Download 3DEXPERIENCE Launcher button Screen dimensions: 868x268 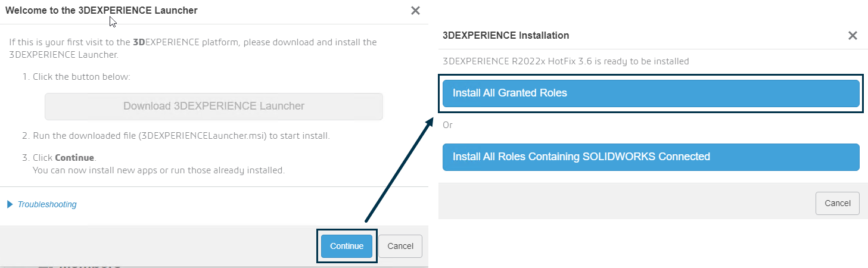pos(214,106)
